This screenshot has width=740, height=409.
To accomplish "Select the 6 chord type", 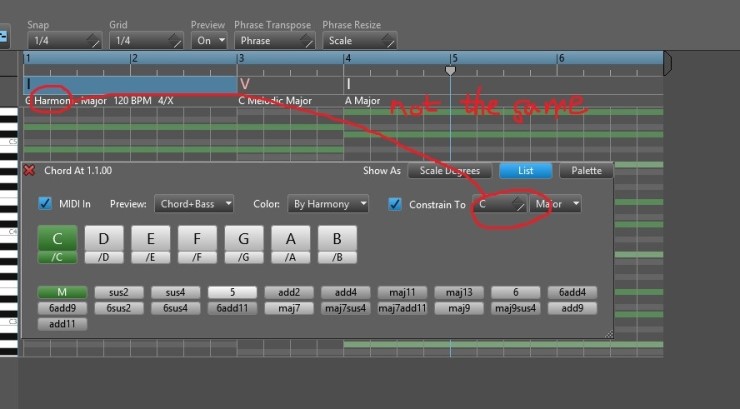I will pos(515,292).
